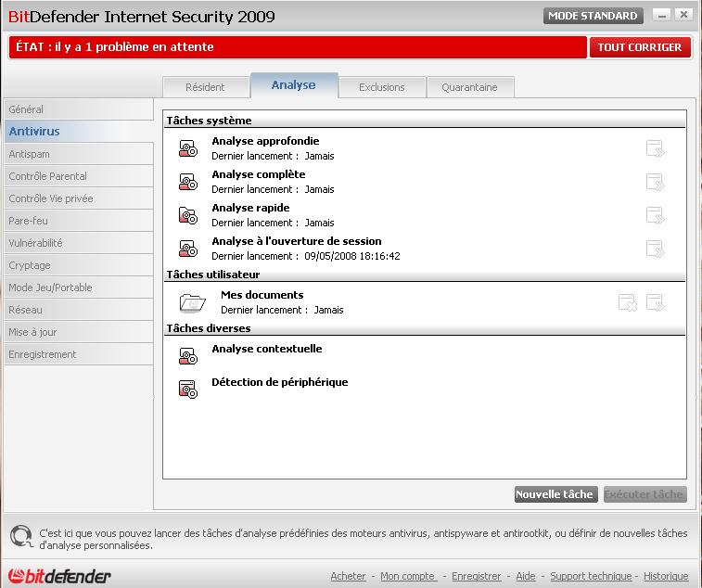Open the Antispam section

(x=78, y=154)
